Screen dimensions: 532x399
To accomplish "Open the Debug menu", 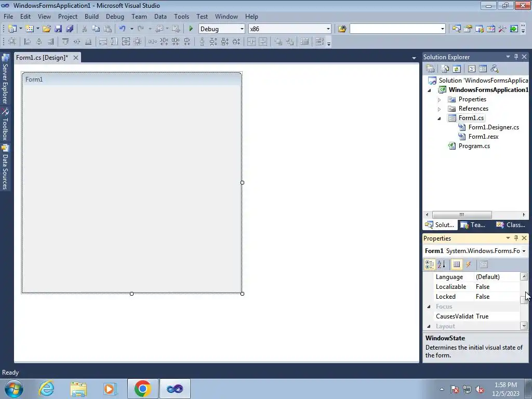I will click(x=115, y=16).
